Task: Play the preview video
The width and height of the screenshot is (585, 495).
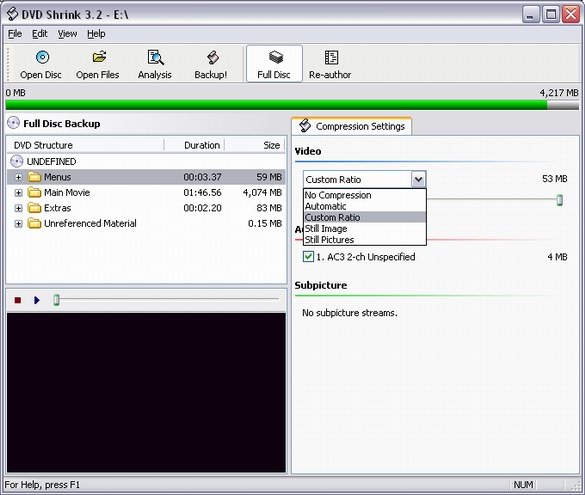Action: tap(37, 300)
